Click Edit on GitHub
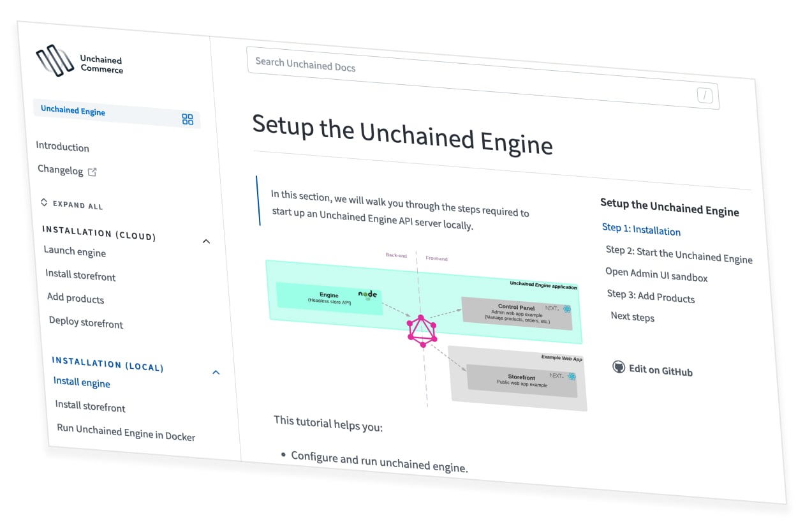The height and width of the screenshot is (529, 812). pos(660,369)
